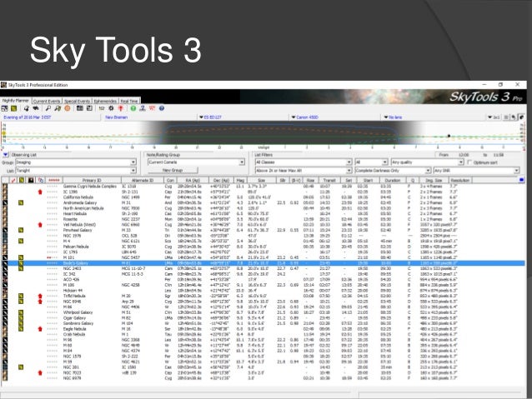Click the magnifying glass search icon
The image size is (532, 399).
click(48, 108)
